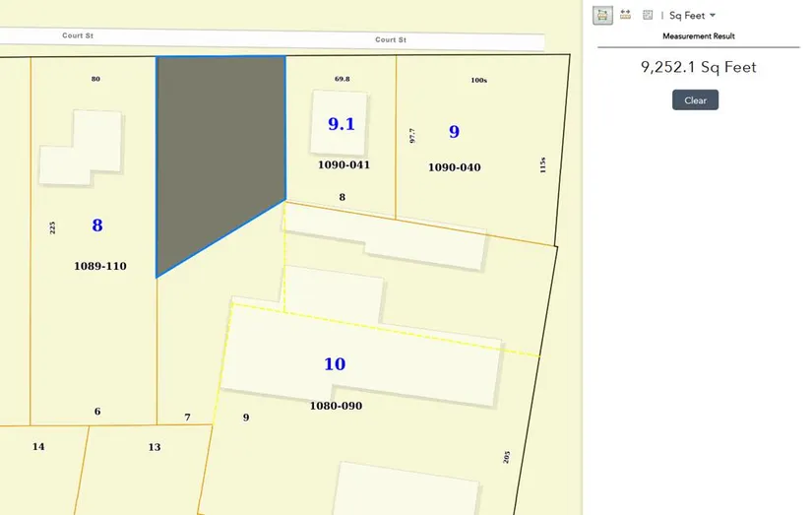Select the location coordinates tool
Screen dimensions: 812x515
[x=648, y=15]
